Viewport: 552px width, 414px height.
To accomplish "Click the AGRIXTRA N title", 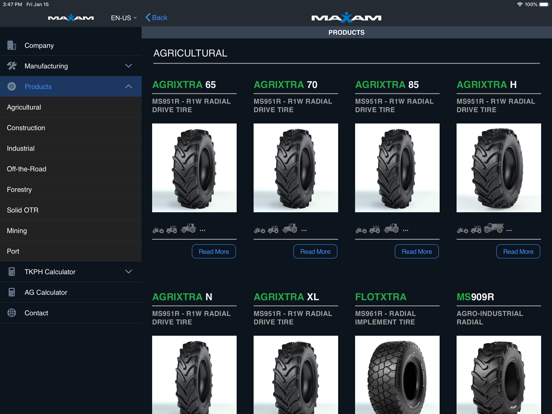I will pos(182,297).
